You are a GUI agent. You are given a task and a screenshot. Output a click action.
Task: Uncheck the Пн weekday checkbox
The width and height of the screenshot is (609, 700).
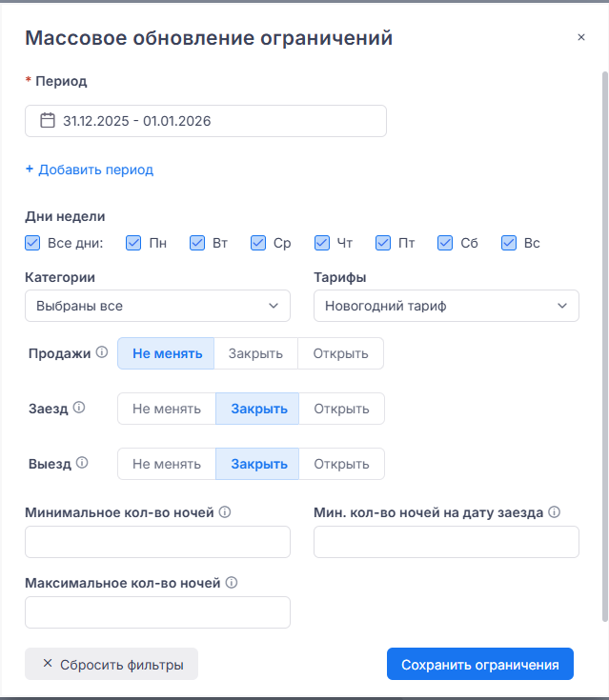click(x=133, y=243)
